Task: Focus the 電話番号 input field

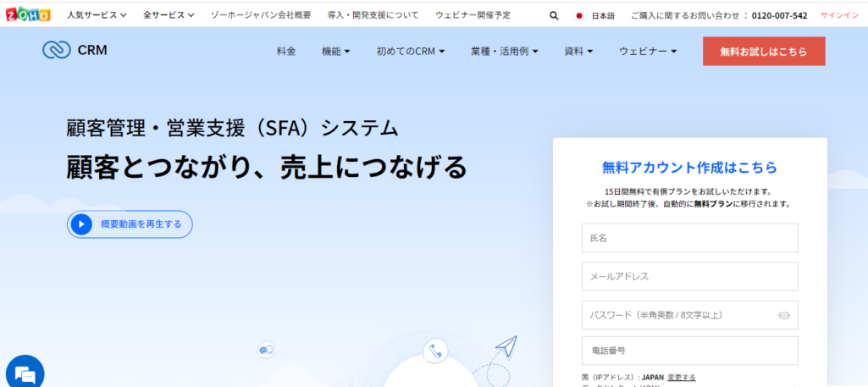Action: (x=690, y=351)
